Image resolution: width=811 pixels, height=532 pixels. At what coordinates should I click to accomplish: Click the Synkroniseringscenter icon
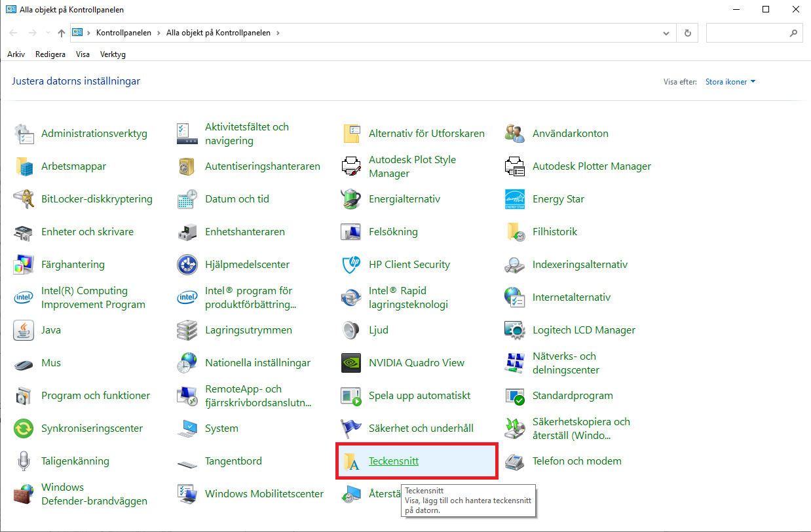24,428
